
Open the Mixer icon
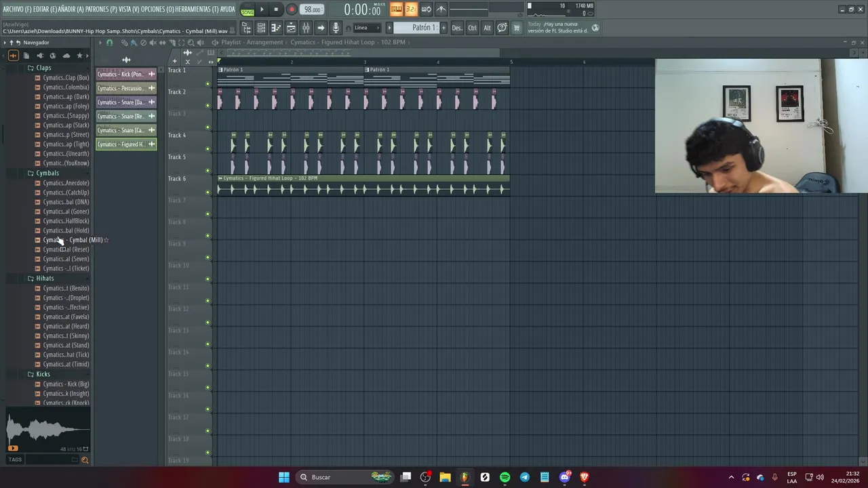pos(306,28)
